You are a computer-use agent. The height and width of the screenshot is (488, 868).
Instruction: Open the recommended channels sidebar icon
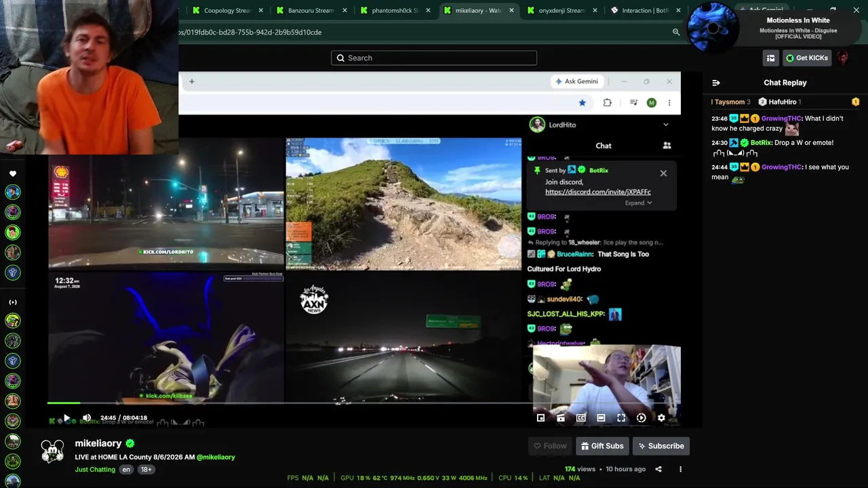(13, 302)
